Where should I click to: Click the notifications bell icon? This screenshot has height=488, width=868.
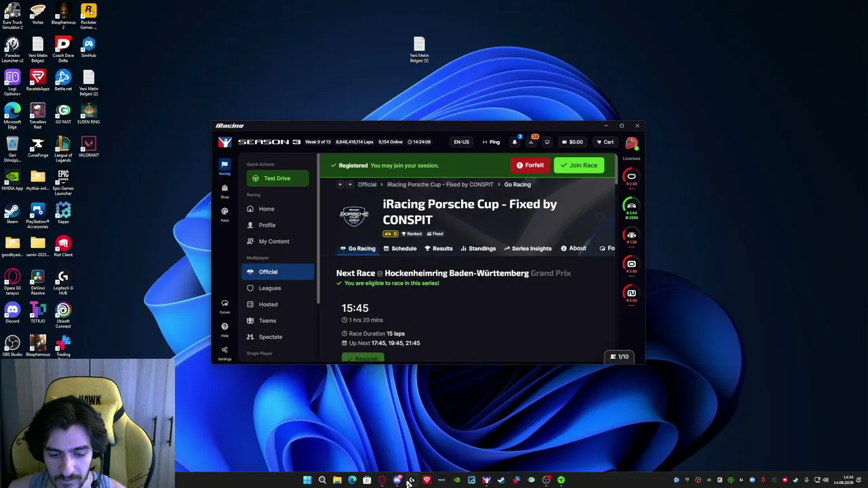515,142
